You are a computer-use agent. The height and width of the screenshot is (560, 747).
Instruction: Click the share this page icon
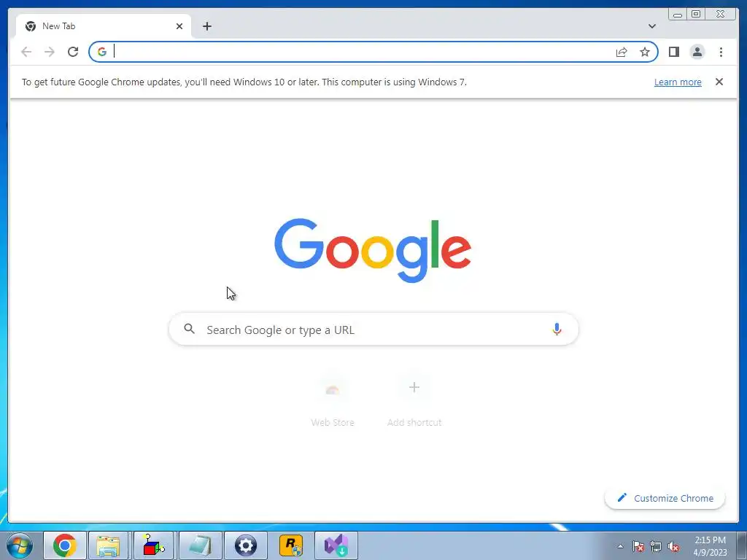coord(622,52)
